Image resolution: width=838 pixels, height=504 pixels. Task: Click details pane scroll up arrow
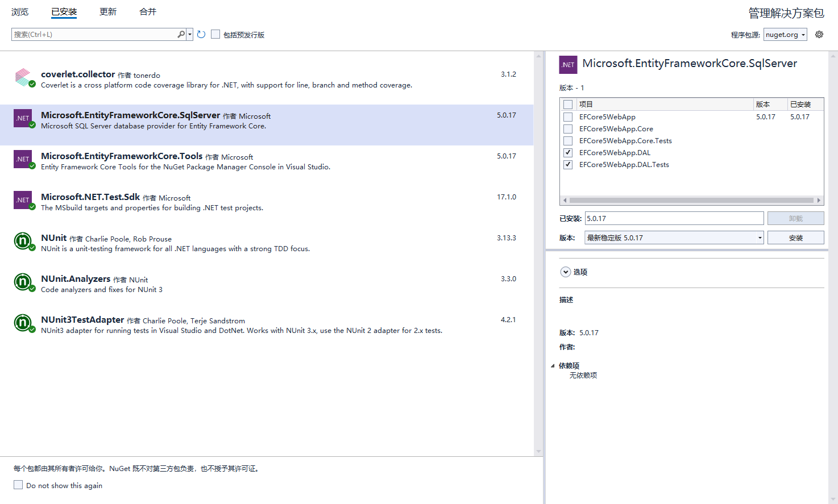pos(833,56)
